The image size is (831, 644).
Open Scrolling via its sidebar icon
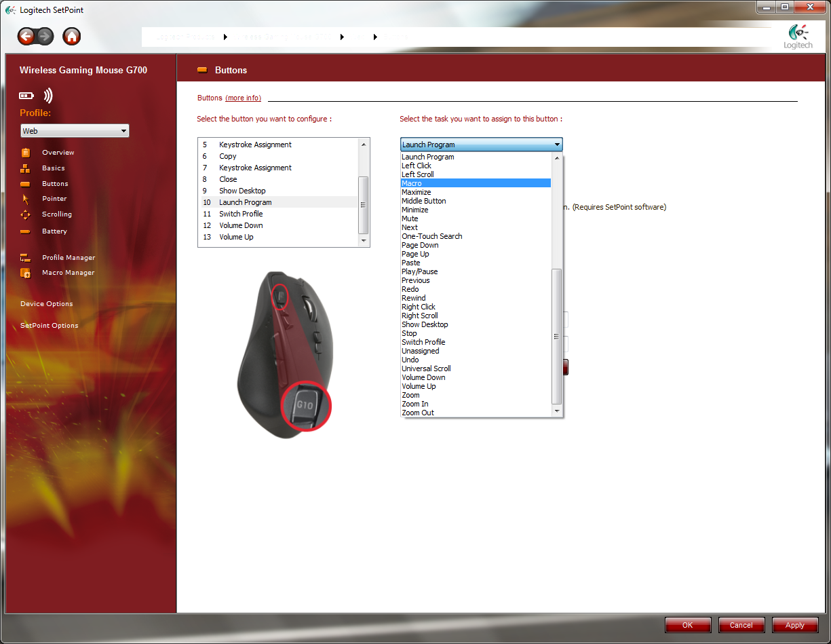(x=26, y=214)
